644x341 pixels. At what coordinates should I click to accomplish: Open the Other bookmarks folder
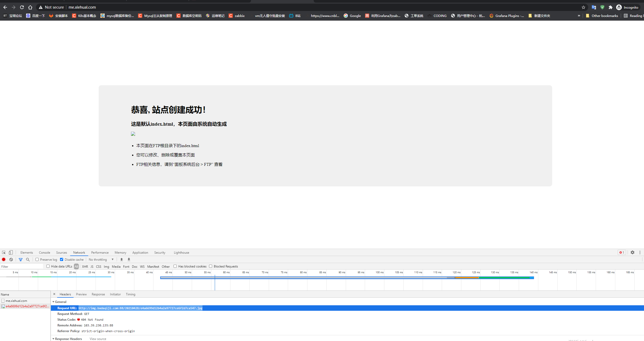point(602,16)
